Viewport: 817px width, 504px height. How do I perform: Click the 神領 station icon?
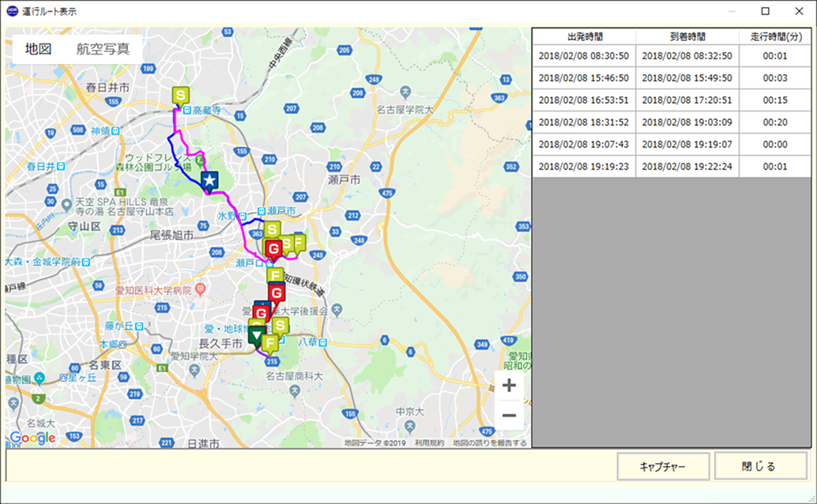click(115, 131)
